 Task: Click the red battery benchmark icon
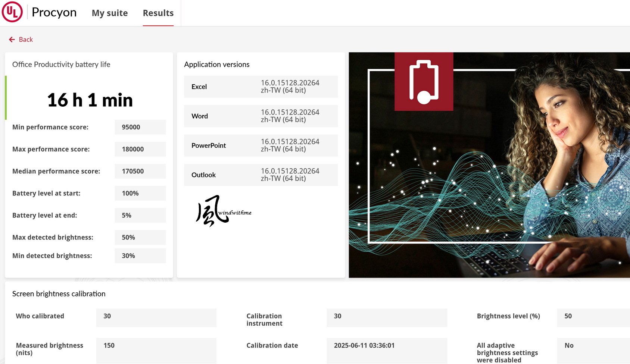[x=424, y=81]
